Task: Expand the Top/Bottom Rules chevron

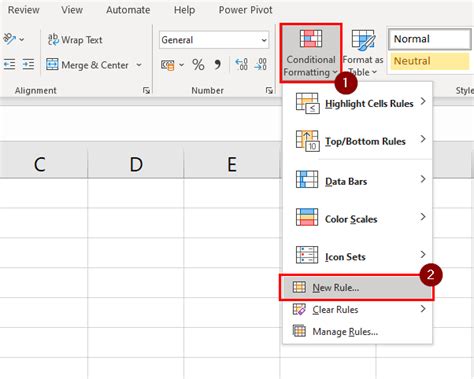Action: tap(423, 139)
